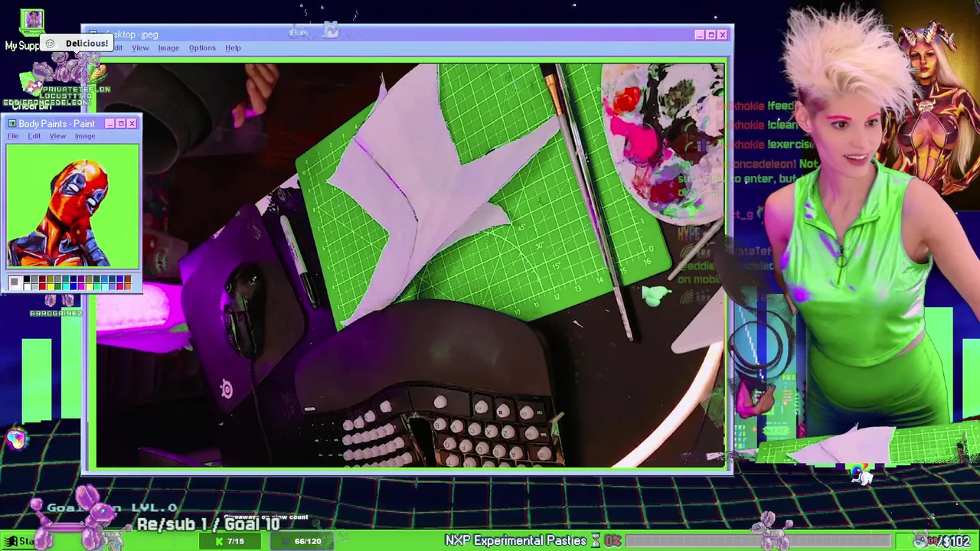Click the NXP Experimental Pasties label

point(516,541)
